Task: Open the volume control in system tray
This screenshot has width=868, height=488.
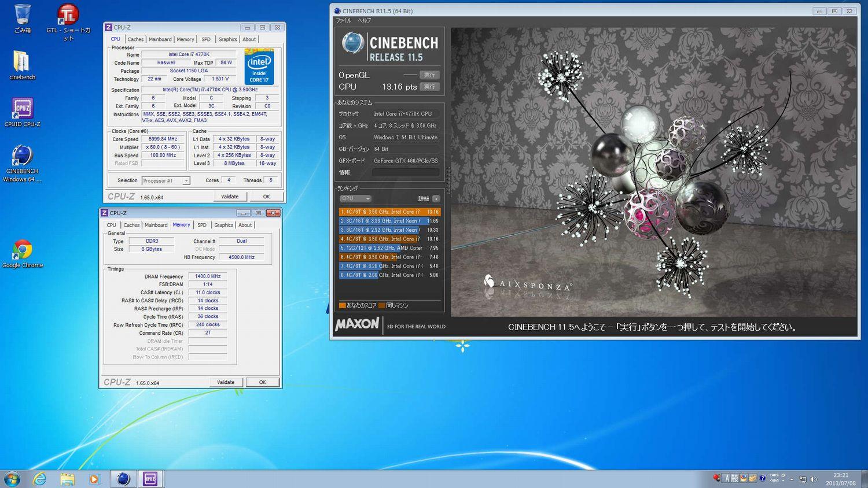Action: click(x=814, y=479)
